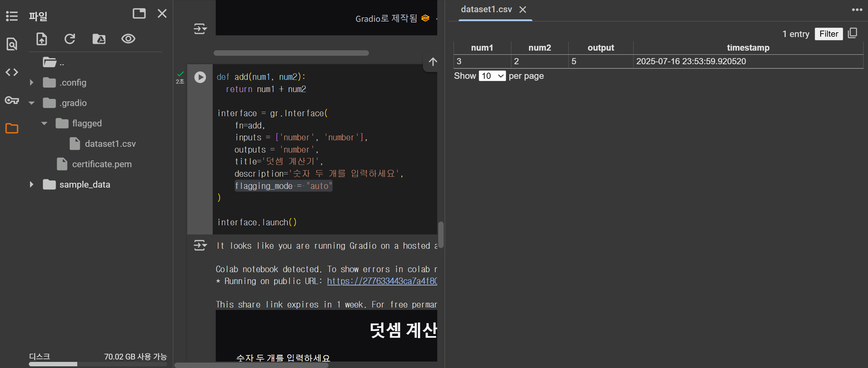
Task: Toggle hidden files eye icon
Action: [128, 39]
